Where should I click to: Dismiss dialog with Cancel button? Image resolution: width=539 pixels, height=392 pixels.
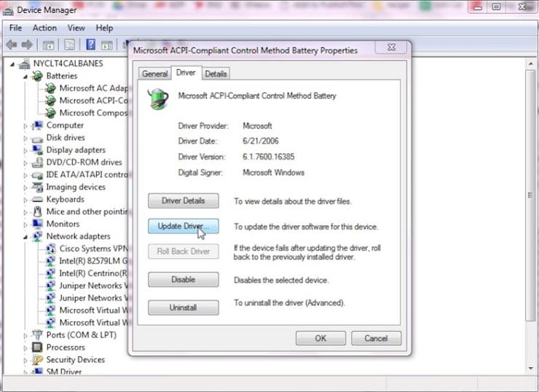click(x=376, y=338)
